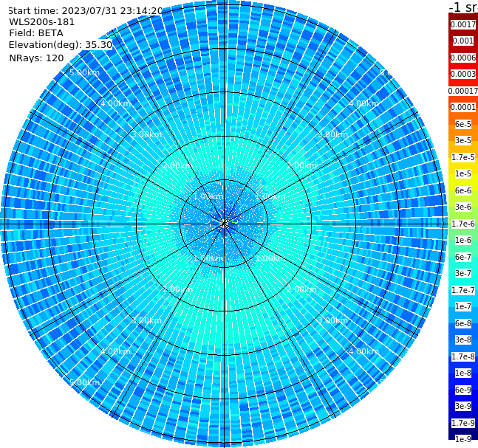Click the 6e-7 colorbar value
478x448 pixels.
463,257
